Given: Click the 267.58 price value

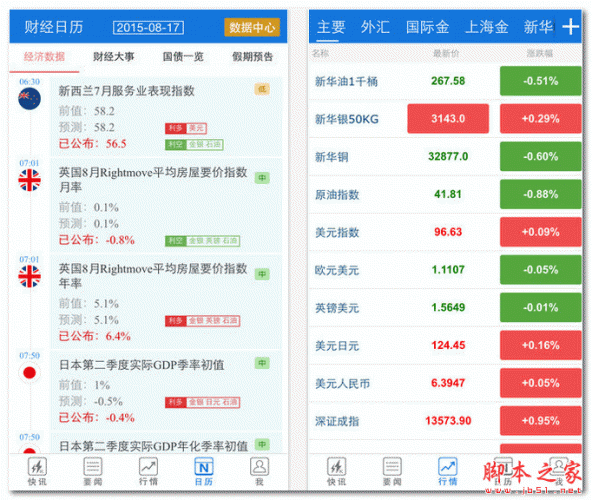Looking at the screenshot, I should click(x=448, y=81).
